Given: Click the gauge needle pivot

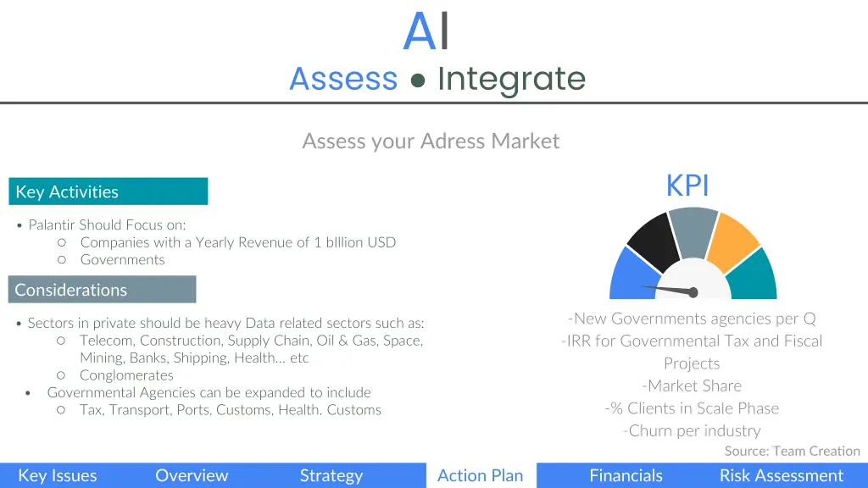Looking at the screenshot, I should [693, 292].
